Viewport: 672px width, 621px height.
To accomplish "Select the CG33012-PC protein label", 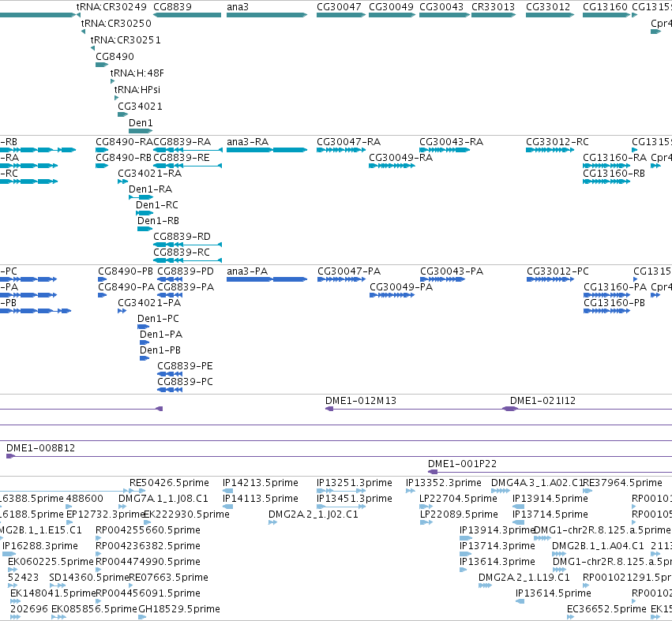I will coord(557,271).
